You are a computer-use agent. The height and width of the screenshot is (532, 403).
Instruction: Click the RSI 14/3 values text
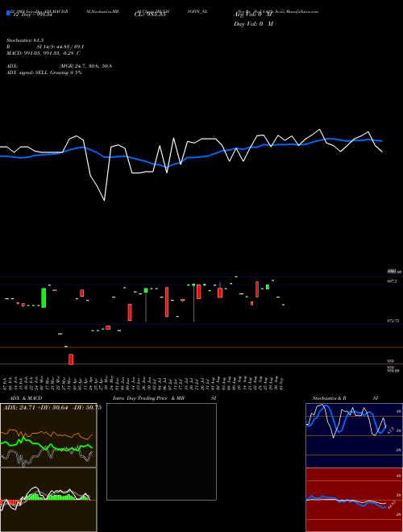click(x=60, y=47)
